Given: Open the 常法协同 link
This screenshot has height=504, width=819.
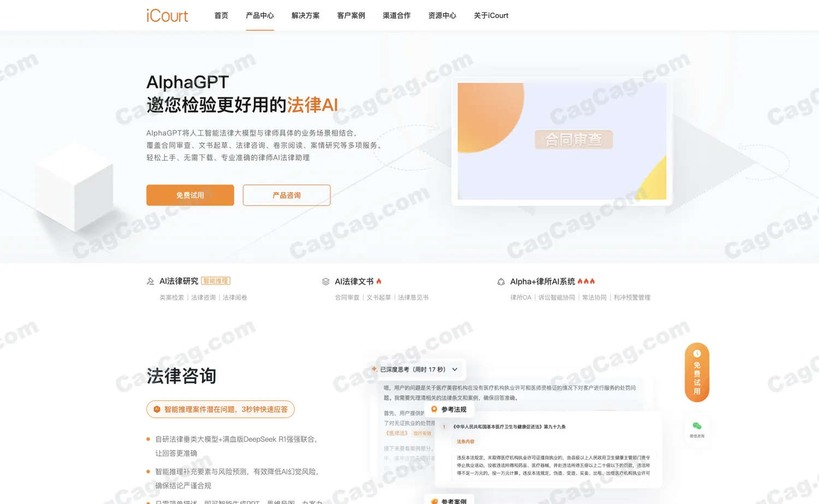Looking at the screenshot, I should pyautogui.click(x=595, y=298).
